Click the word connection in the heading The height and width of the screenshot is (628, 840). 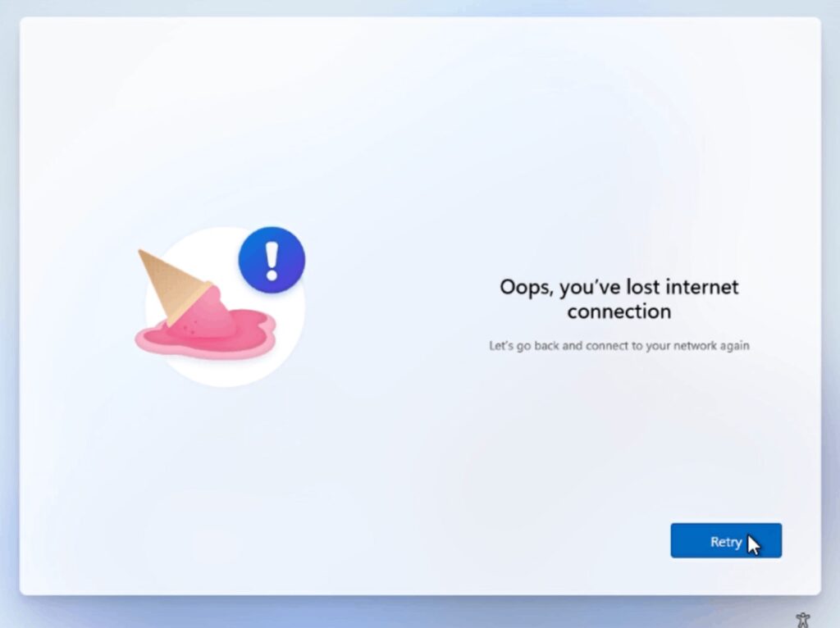(619, 312)
